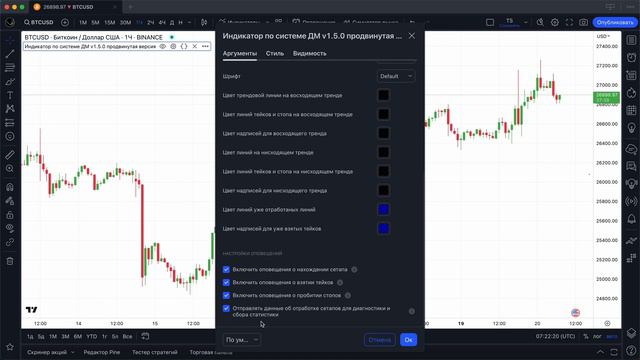
Task: Open indicator settings gear in legend
Action: pos(173,47)
